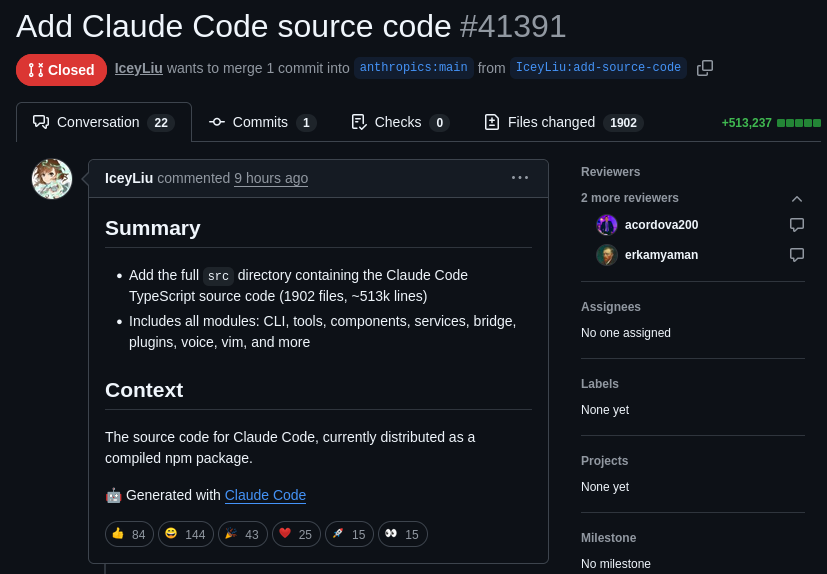Image resolution: width=827 pixels, height=574 pixels.
Task: Toggle the thumbs up reaction with 84
Action: [x=129, y=534]
